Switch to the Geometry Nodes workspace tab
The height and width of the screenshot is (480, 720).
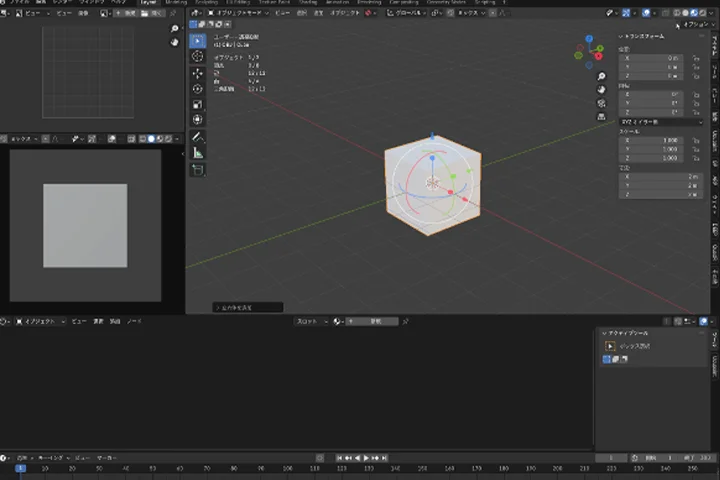click(446, 2)
